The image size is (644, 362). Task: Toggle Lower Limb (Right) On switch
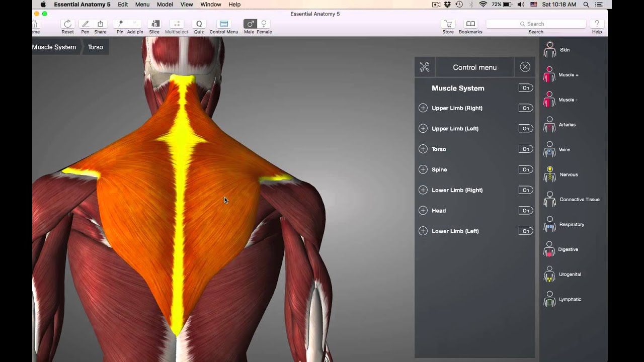coord(526,190)
